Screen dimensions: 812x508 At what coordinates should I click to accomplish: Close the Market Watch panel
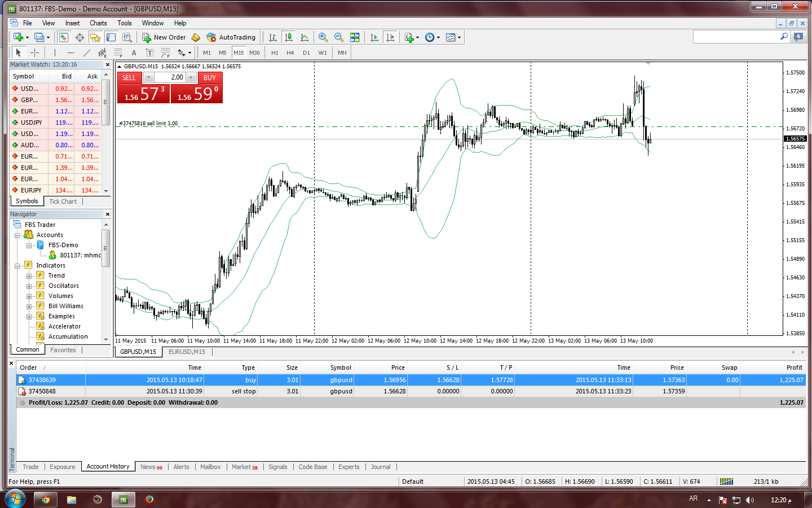tap(107, 65)
